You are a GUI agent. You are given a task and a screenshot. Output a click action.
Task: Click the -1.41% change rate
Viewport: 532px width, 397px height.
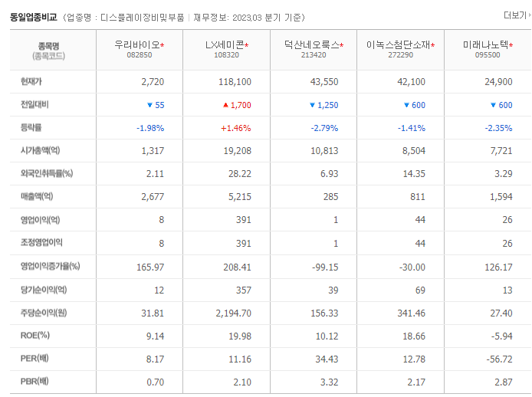(x=412, y=128)
